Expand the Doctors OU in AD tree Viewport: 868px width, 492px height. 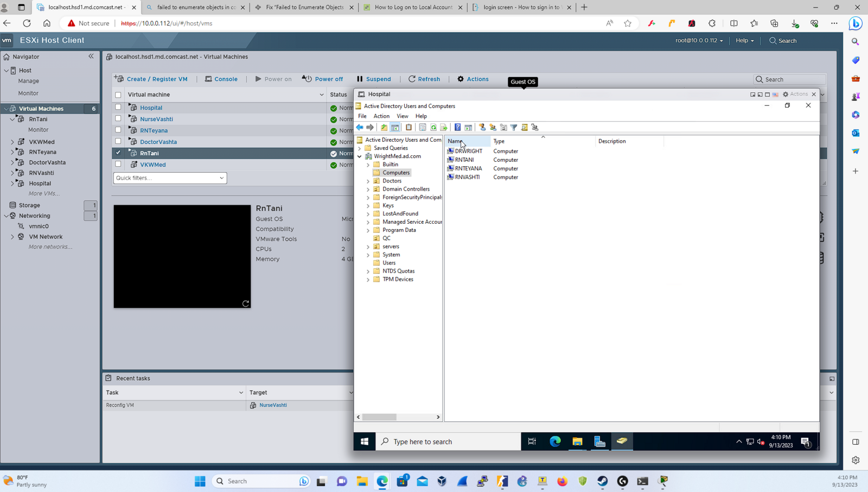point(368,181)
